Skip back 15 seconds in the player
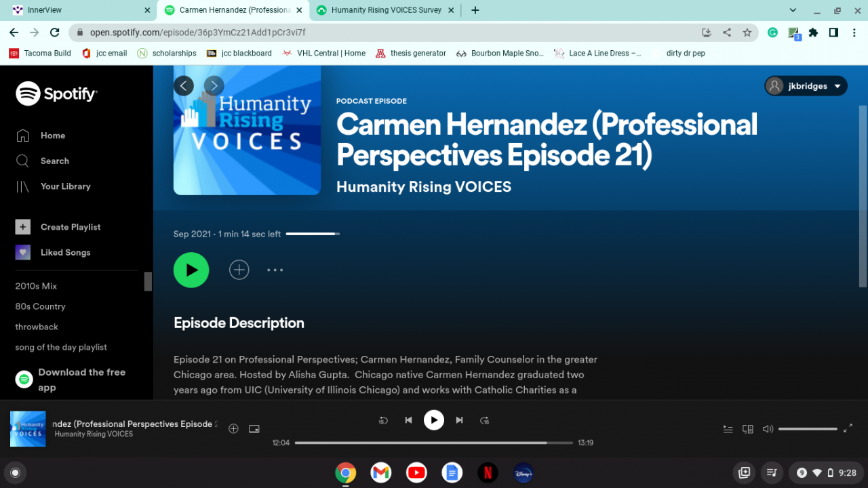This screenshot has height=488, width=868. click(x=383, y=420)
